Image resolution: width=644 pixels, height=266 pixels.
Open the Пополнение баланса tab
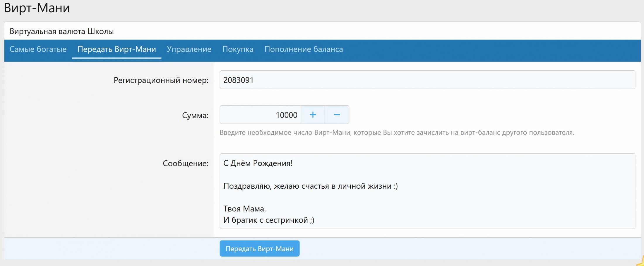304,49
